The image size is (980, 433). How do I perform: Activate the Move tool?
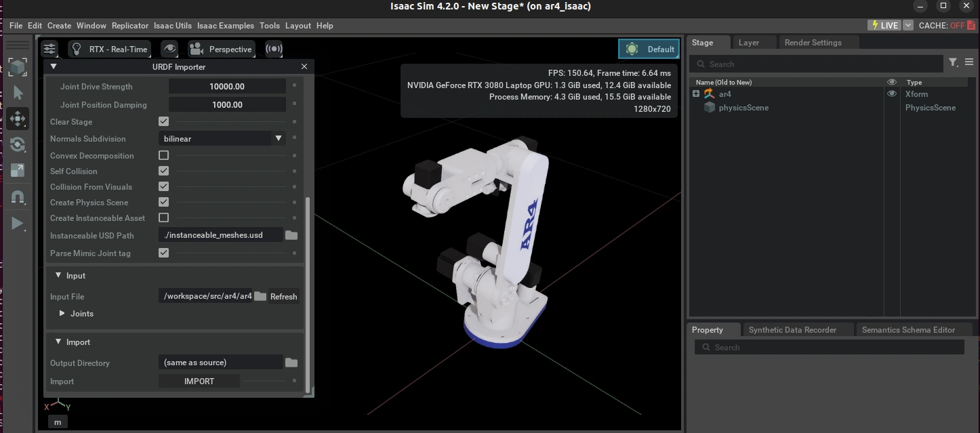(18, 119)
